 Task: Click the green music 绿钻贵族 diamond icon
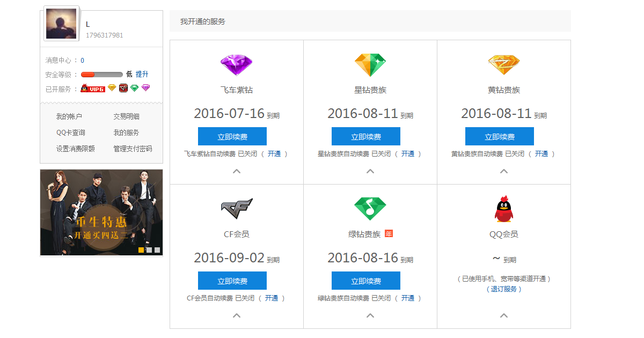[x=370, y=209]
